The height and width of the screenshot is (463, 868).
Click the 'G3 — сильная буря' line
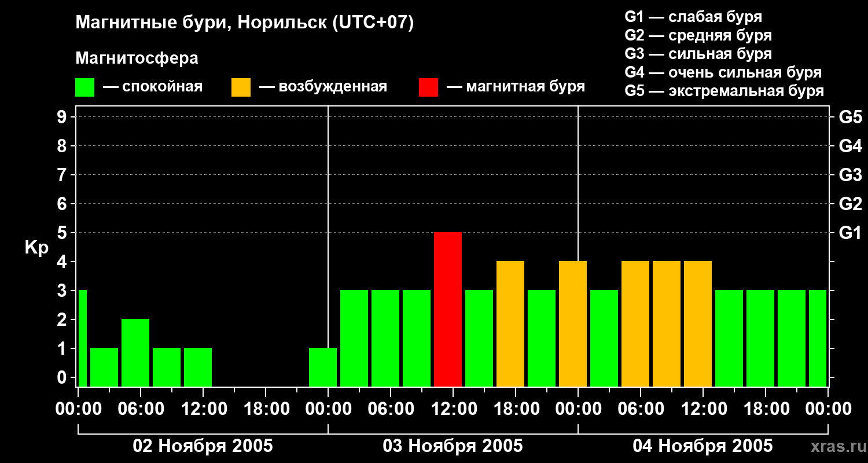(x=698, y=54)
